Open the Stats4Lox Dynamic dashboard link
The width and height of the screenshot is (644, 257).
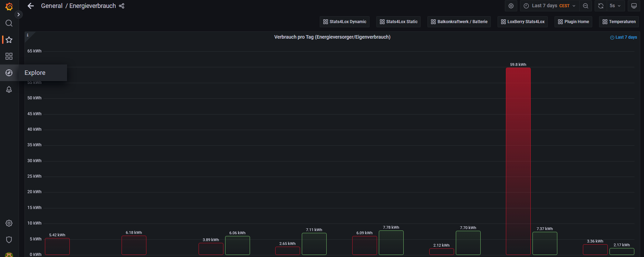point(345,22)
